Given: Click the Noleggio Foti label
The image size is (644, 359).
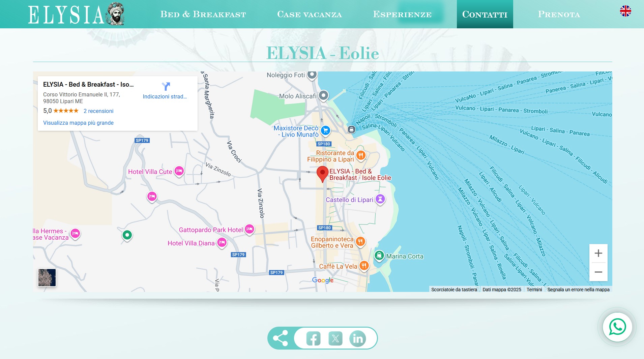Looking at the screenshot, I should point(286,75).
